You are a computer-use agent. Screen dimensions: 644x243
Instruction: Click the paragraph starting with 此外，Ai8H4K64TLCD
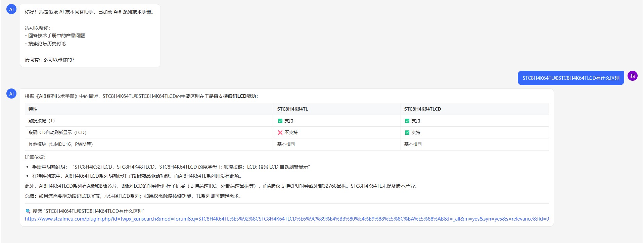click(x=222, y=186)
